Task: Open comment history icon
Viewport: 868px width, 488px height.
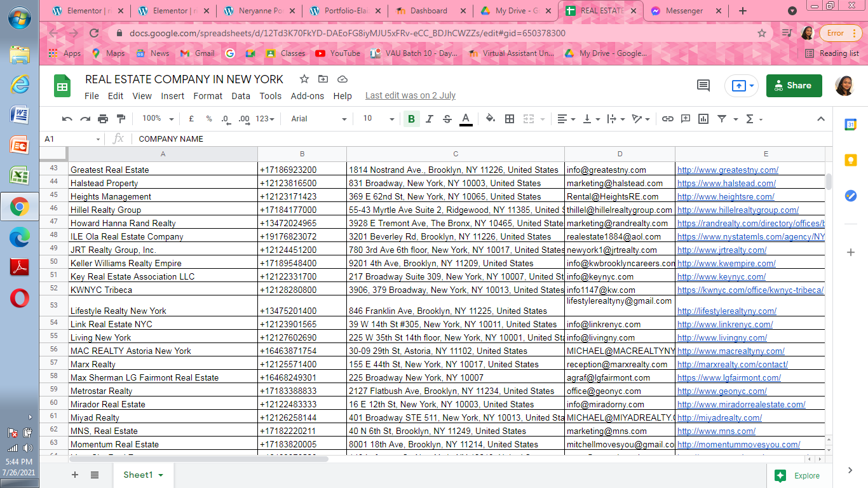Action: pyautogui.click(x=703, y=86)
